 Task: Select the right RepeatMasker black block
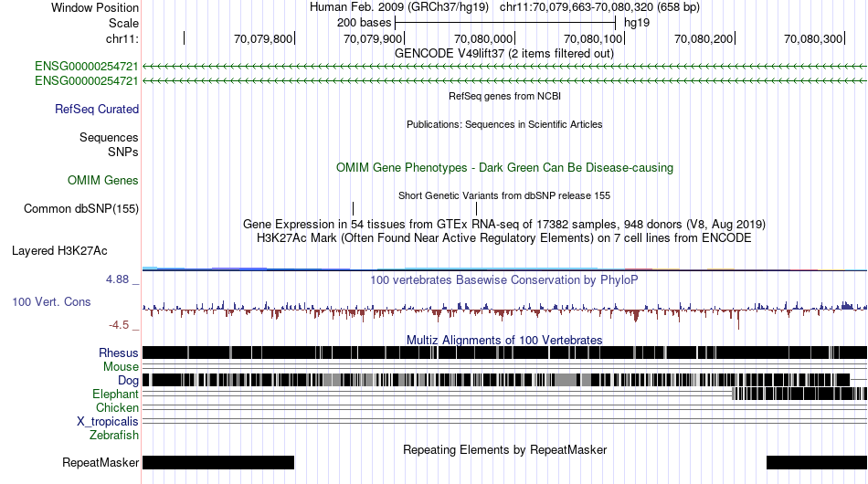click(817, 462)
